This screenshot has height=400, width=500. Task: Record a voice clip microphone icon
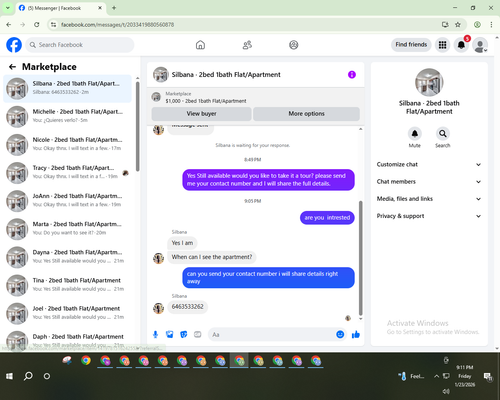pos(155,334)
